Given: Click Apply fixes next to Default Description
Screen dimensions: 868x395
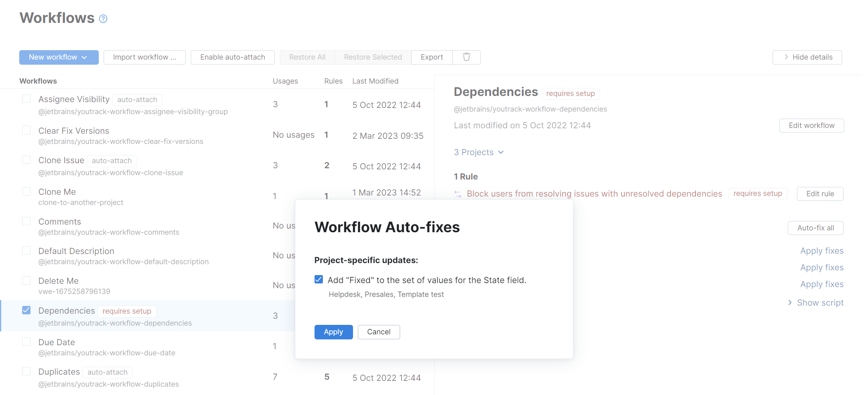Looking at the screenshot, I should 822,250.
